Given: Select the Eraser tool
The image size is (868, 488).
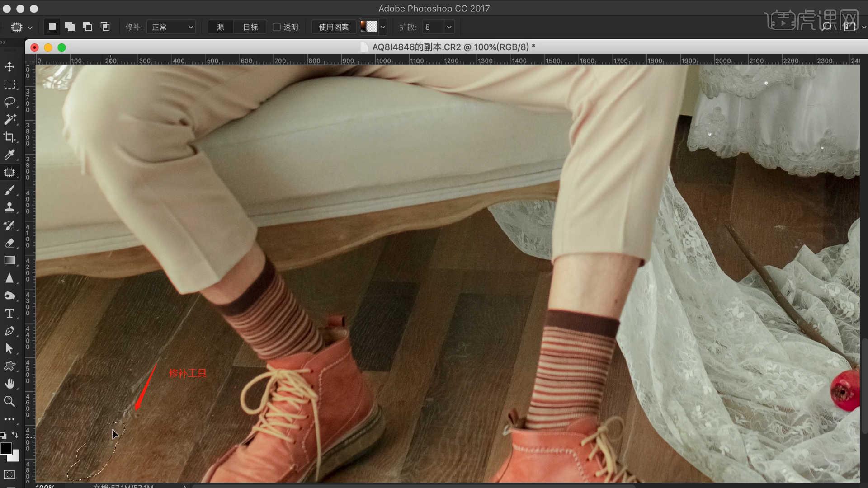Looking at the screenshot, I should coord(9,243).
